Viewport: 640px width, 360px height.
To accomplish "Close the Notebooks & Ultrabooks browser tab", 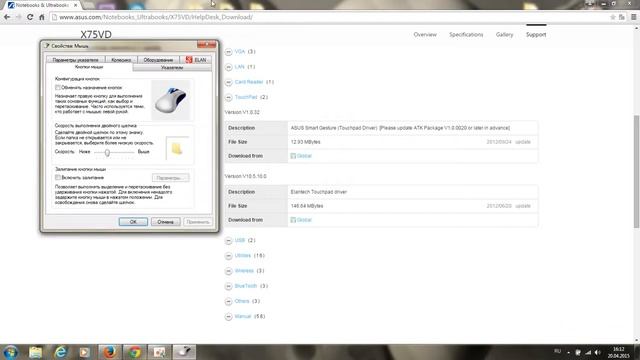I will pyautogui.click(x=76, y=5).
